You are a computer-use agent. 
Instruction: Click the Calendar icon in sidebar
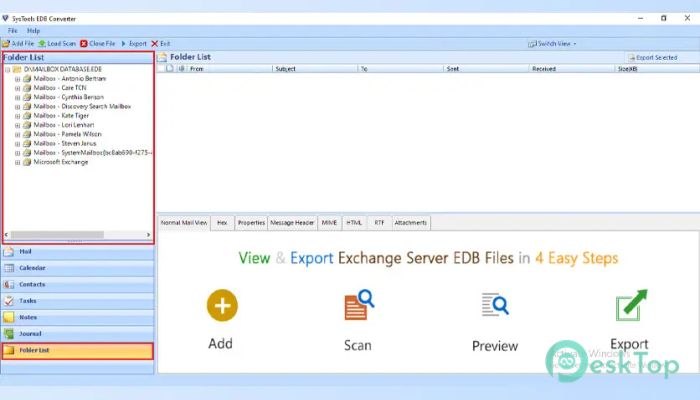click(9, 268)
